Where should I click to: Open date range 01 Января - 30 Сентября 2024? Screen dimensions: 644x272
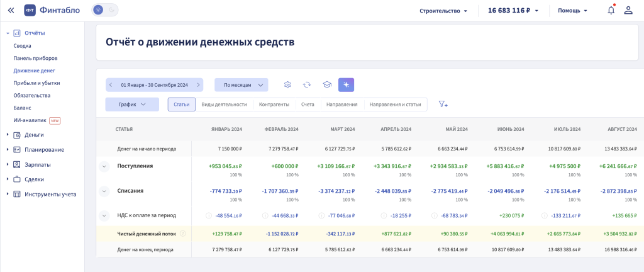(155, 85)
